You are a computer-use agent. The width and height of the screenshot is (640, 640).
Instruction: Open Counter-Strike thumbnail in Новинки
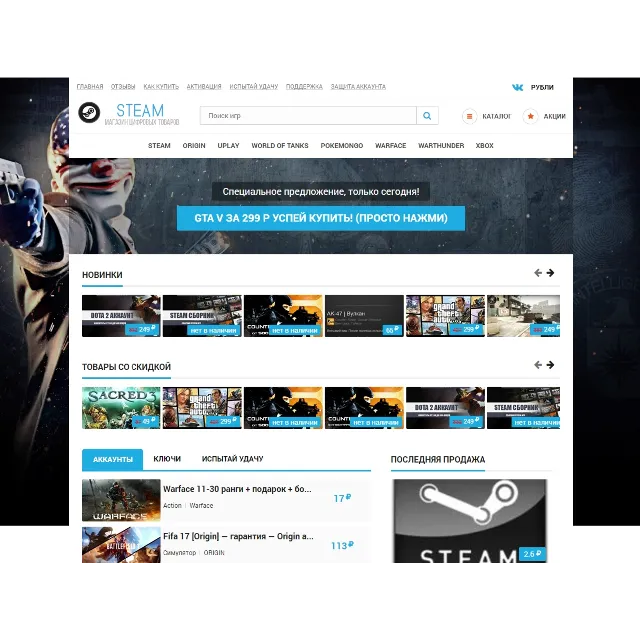point(283,316)
